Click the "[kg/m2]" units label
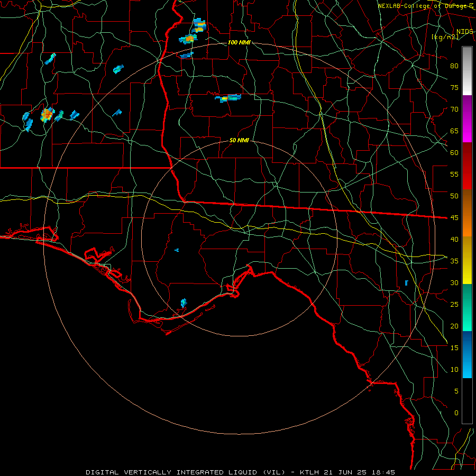The height and width of the screenshot is (476, 476). [445, 37]
